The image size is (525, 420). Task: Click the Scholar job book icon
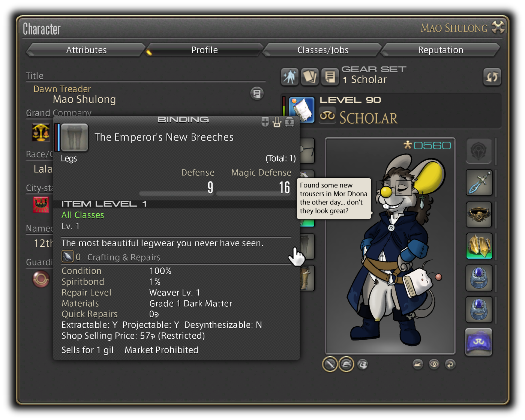302,109
